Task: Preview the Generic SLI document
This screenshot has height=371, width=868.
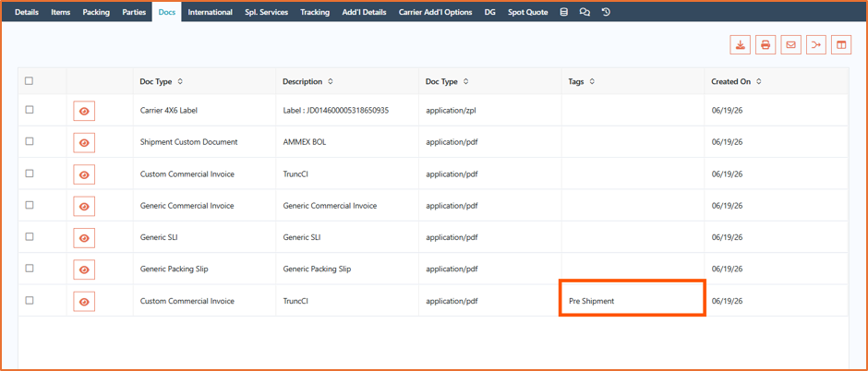Action: 84,238
